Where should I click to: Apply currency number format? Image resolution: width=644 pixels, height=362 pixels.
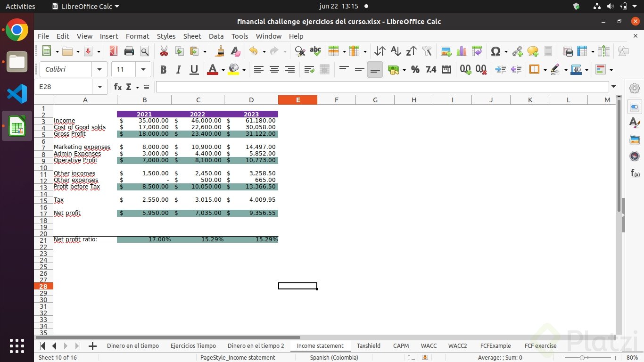click(x=393, y=69)
